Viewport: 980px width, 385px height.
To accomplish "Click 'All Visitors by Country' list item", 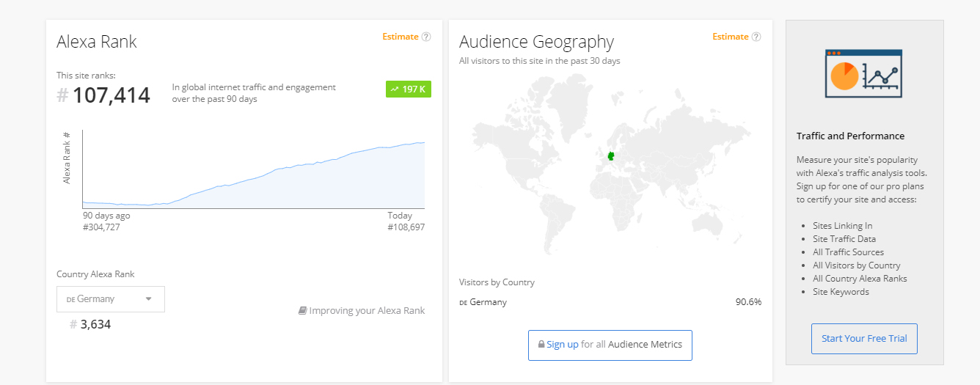I will point(857,265).
